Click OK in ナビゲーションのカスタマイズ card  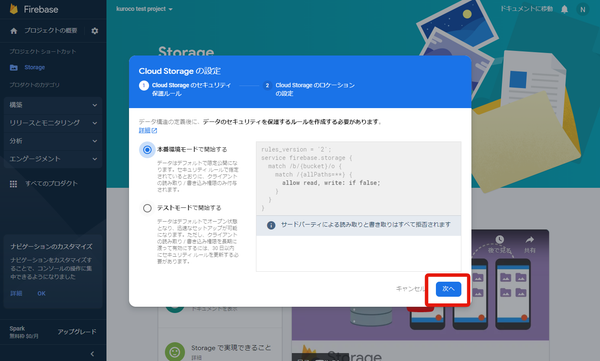[41, 294]
